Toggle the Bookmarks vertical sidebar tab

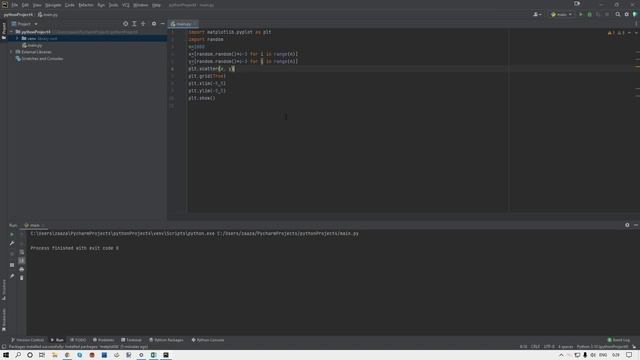pos(4,319)
